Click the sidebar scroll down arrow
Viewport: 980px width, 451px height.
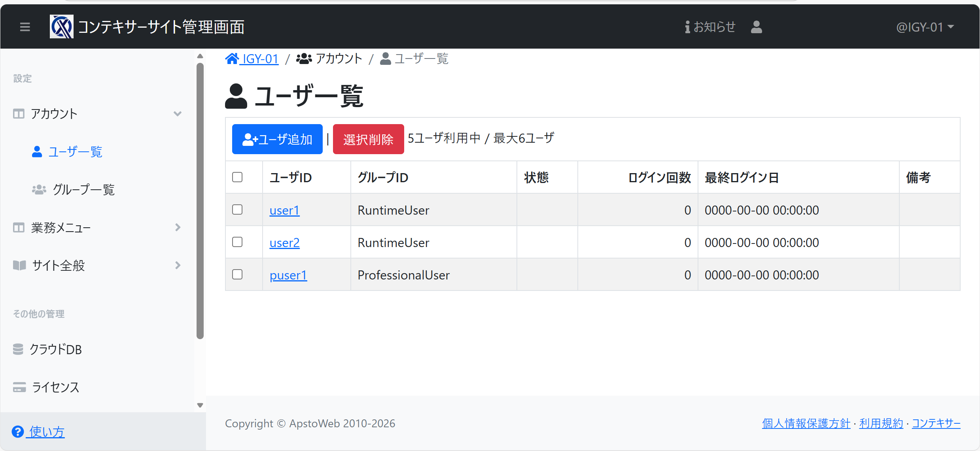200,405
